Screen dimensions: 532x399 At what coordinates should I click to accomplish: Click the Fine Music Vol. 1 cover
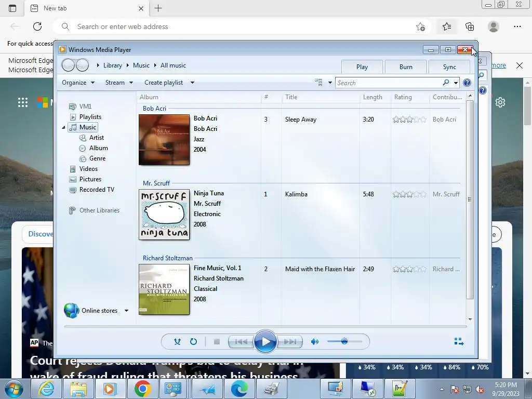click(164, 289)
